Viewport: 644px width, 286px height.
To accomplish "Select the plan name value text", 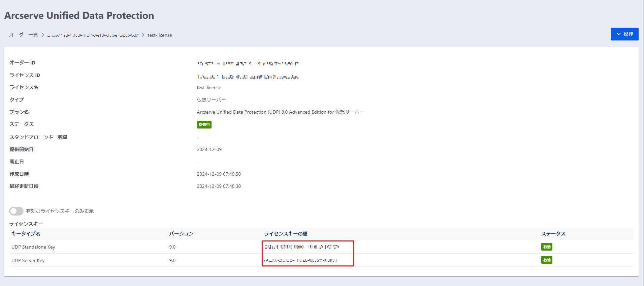I will point(280,112).
